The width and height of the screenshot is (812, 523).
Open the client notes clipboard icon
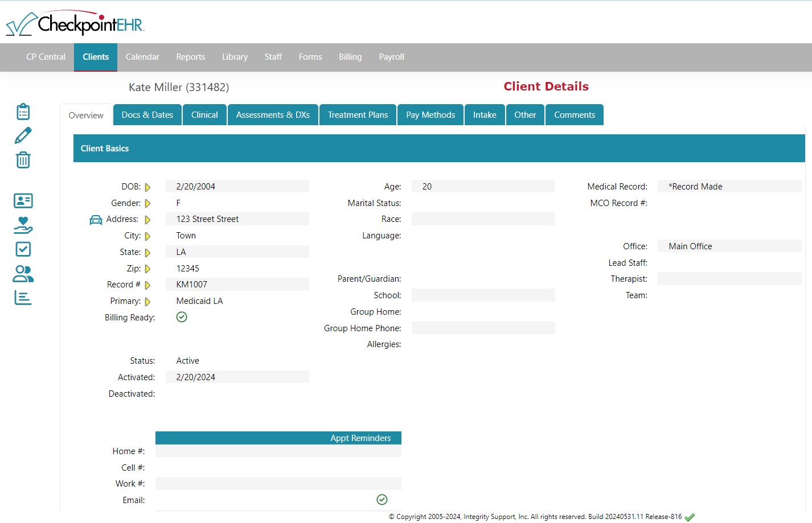tap(23, 111)
